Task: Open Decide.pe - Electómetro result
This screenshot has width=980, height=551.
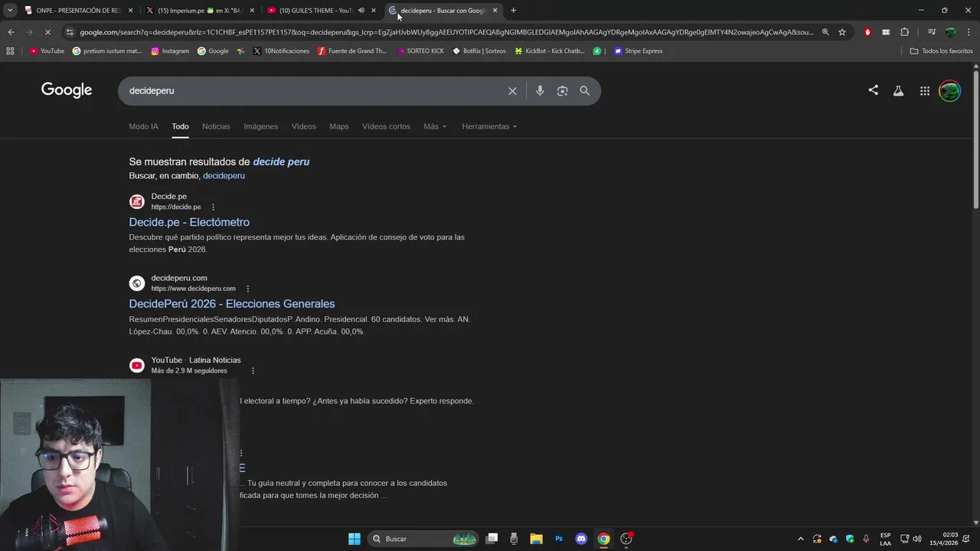Action: click(189, 222)
